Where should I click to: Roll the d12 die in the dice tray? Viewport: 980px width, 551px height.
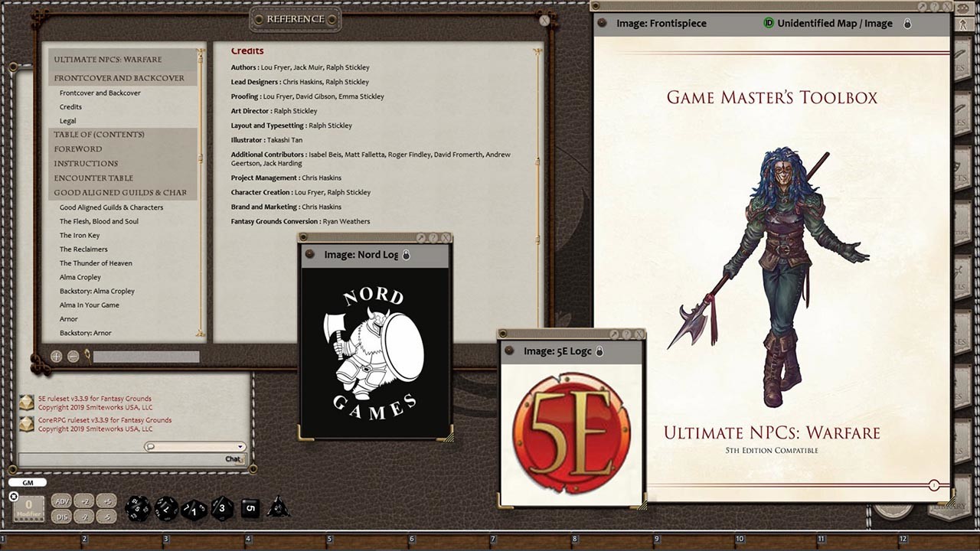166,509
